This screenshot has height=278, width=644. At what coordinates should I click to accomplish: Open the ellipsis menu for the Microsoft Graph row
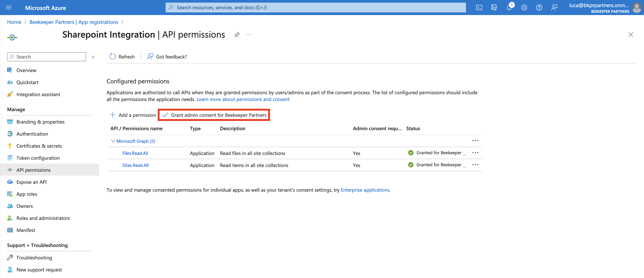[x=475, y=141]
